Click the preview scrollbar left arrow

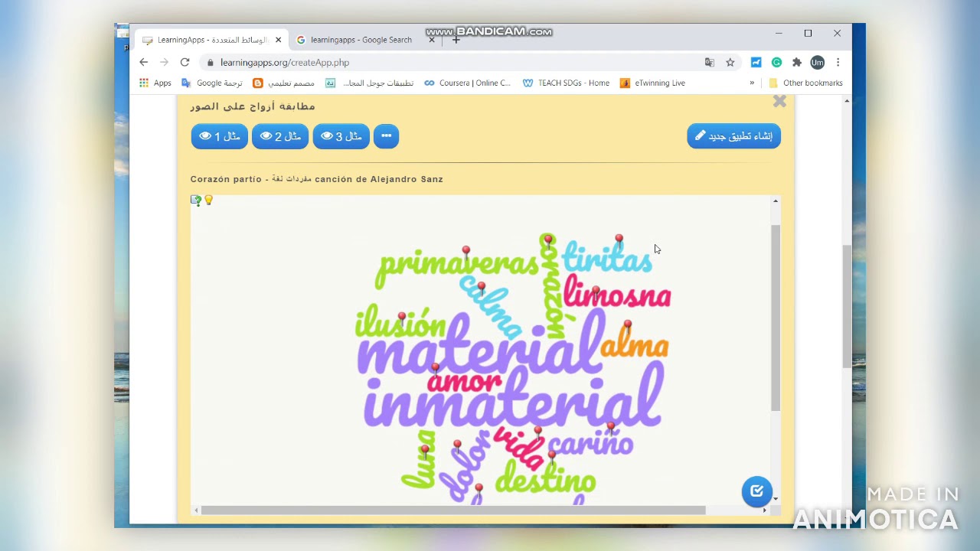click(196, 510)
